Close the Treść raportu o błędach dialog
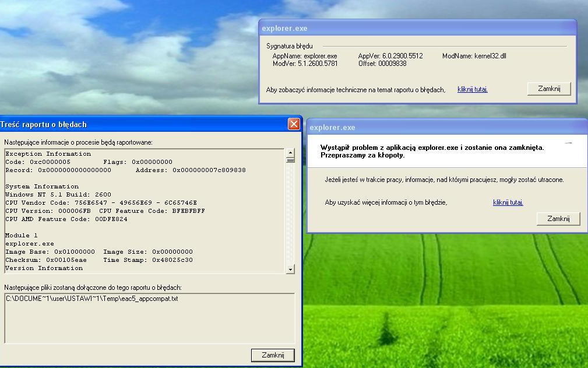588x368 pixels. pos(294,124)
